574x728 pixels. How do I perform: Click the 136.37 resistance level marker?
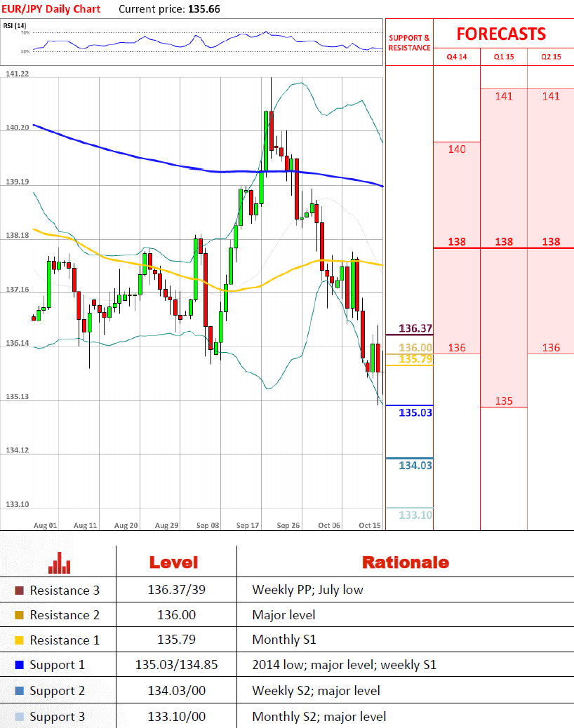(x=415, y=328)
